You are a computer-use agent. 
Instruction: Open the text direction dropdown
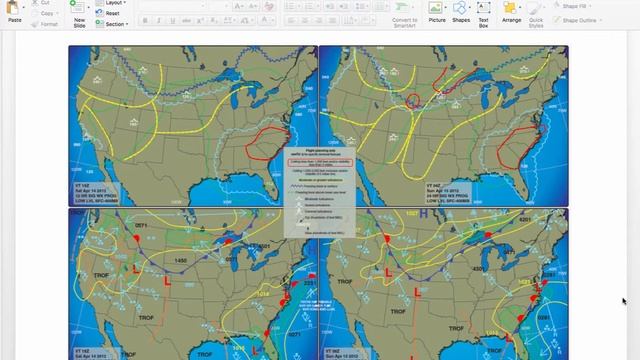(350, 20)
